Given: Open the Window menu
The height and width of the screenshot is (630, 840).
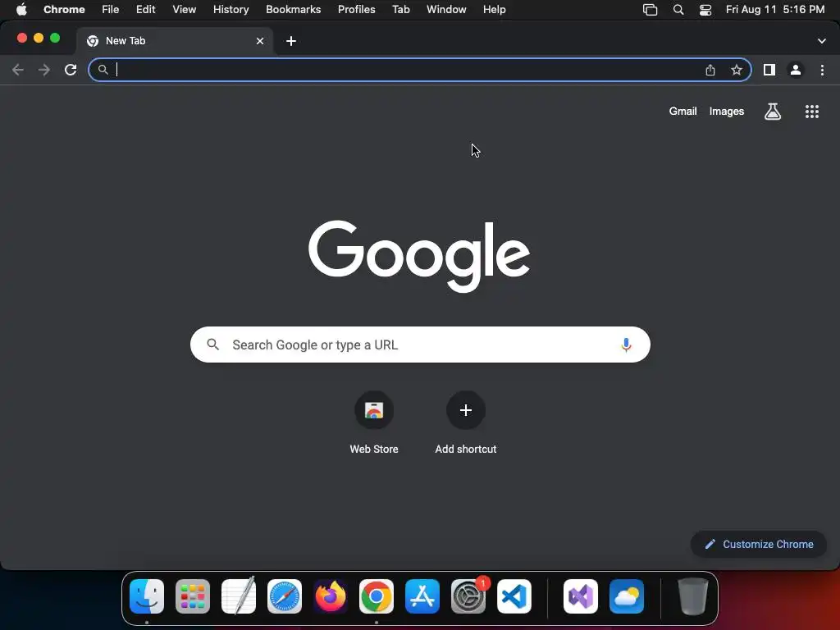Looking at the screenshot, I should (x=446, y=10).
